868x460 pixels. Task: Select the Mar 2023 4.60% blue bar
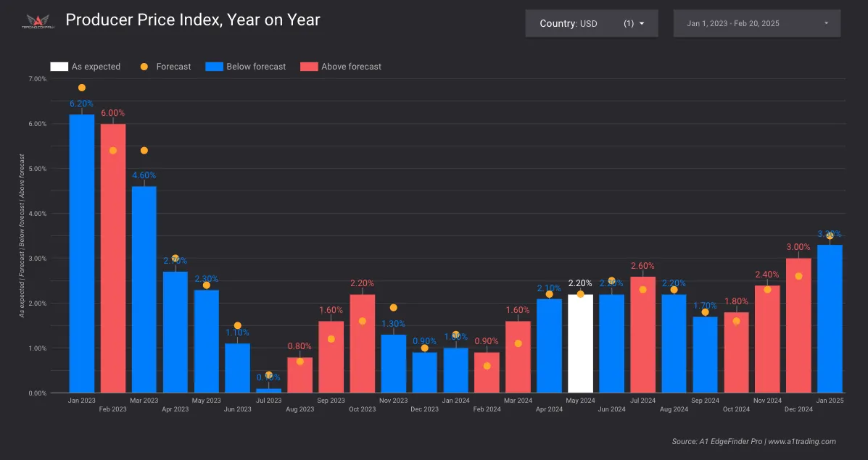pos(144,290)
